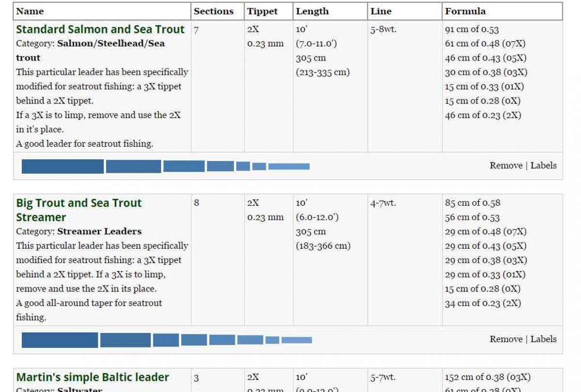Viewport: 581px width, 392px height.
Task: Select second segment in Standard Salmon leader diagram
Action: point(133,166)
